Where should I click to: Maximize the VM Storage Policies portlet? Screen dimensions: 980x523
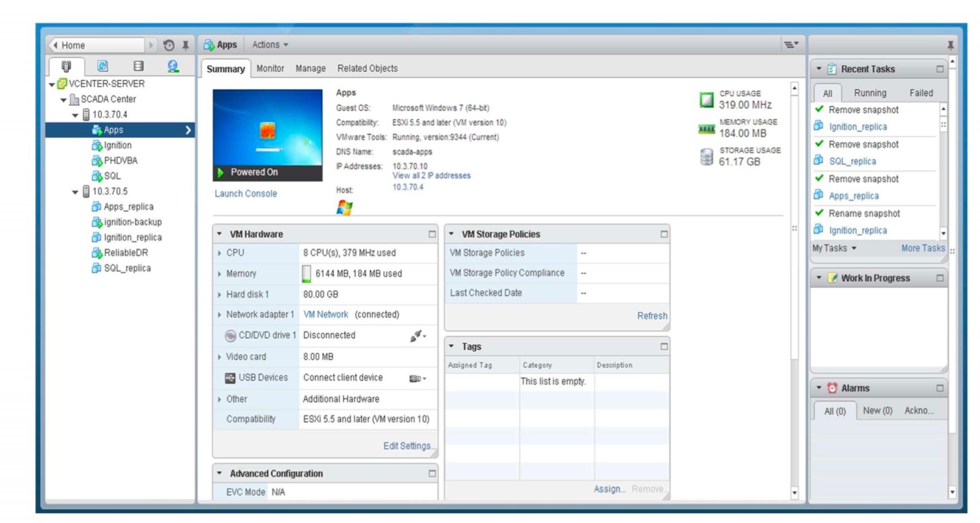click(664, 234)
